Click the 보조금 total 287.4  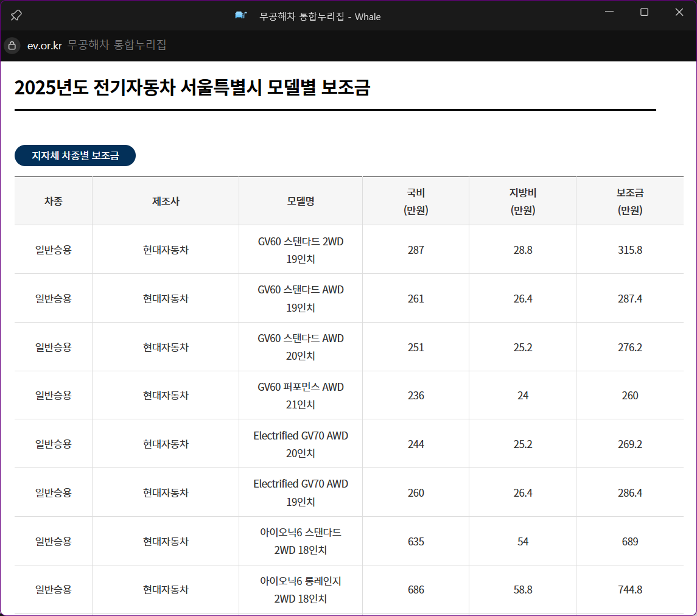click(x=630, y=298)
